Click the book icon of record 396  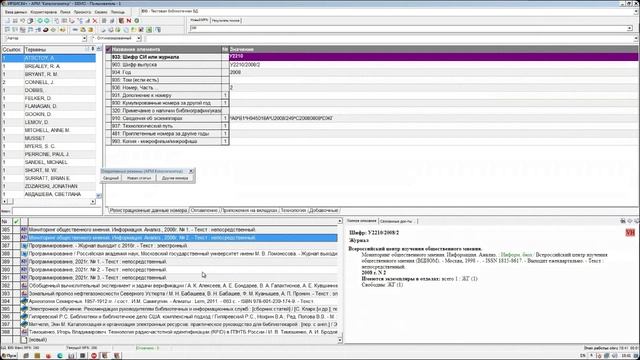24,316
